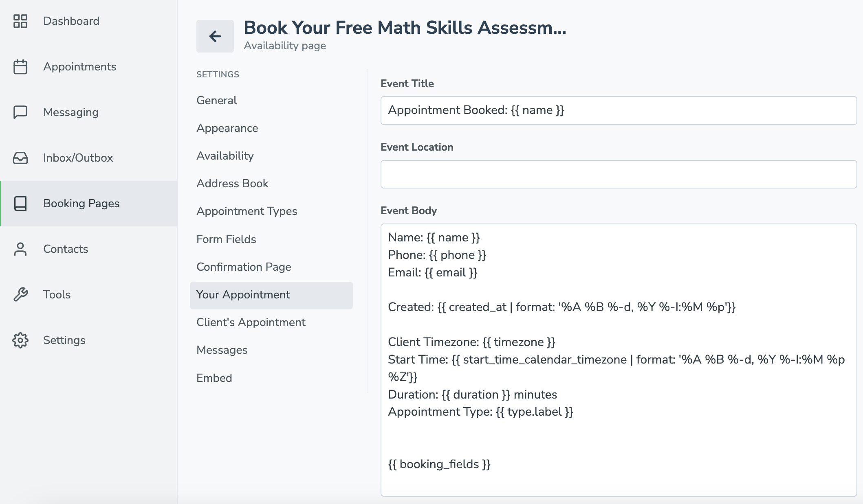Click the Tools wrench icon
This screenshot has width=863, height=504.
[20, 294]
